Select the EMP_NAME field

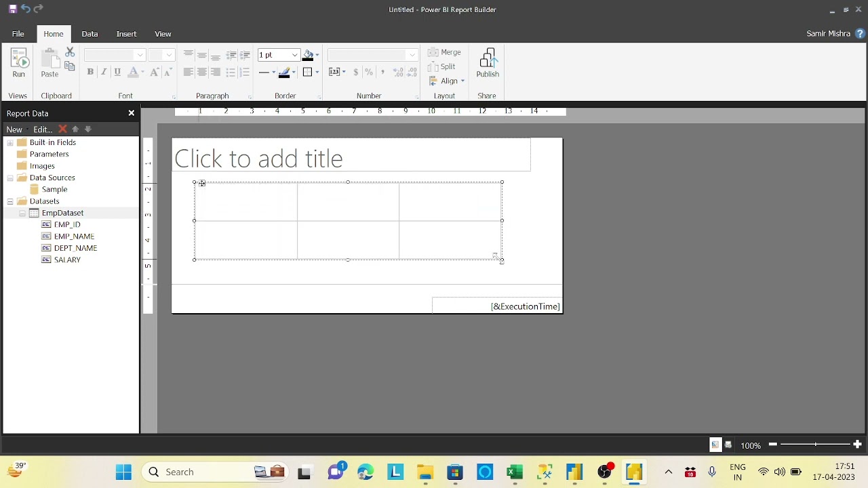point(74,237)
